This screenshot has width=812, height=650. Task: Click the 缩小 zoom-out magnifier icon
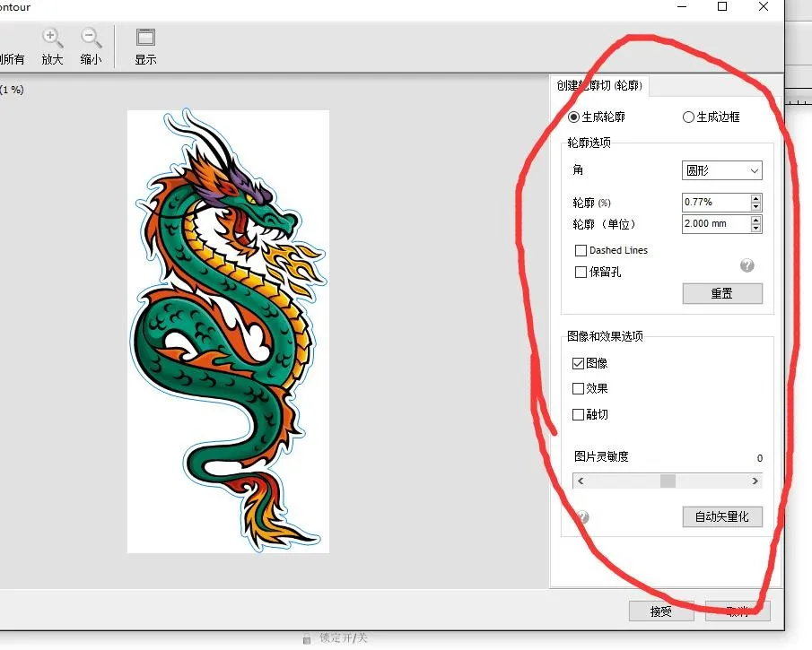(x=92, y=39)
